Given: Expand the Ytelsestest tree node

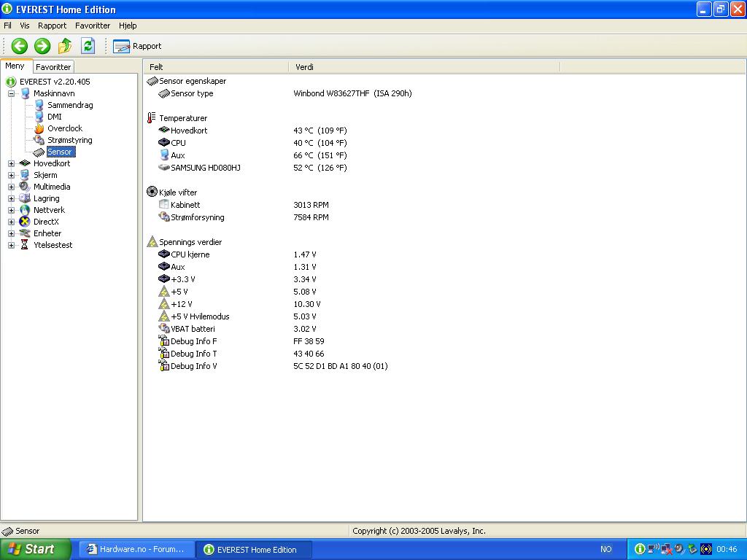Looking at the screenshot, I should (x=11, y=245).
